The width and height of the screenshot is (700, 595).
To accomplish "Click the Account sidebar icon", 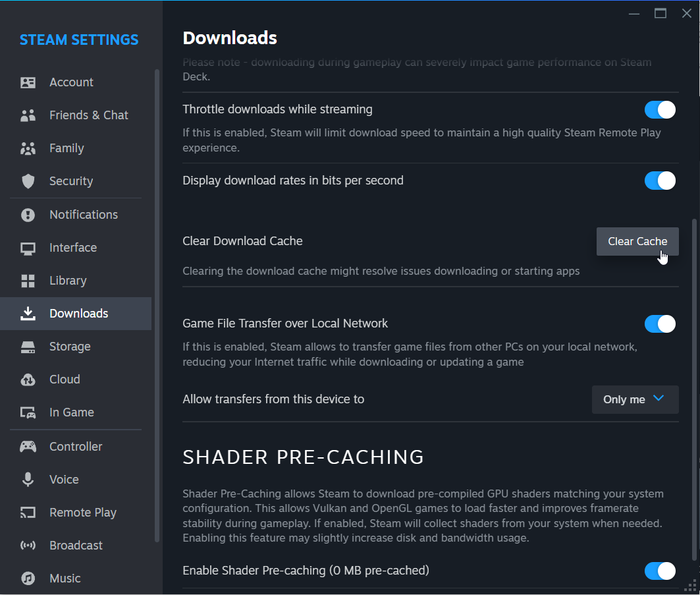I will 28,82.
